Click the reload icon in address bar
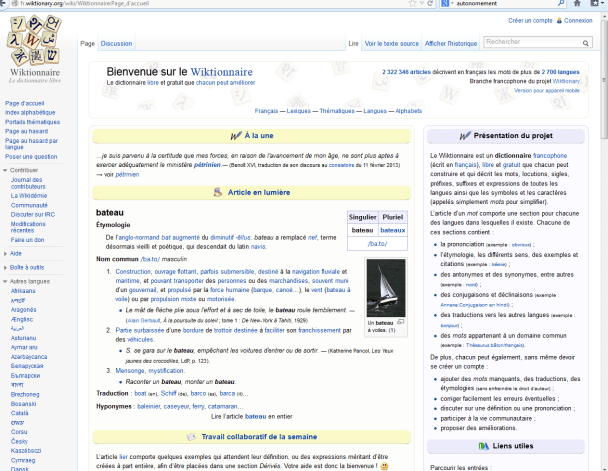Image resolution: width=608 pixels, height=471 pixels. pos(430,3)
